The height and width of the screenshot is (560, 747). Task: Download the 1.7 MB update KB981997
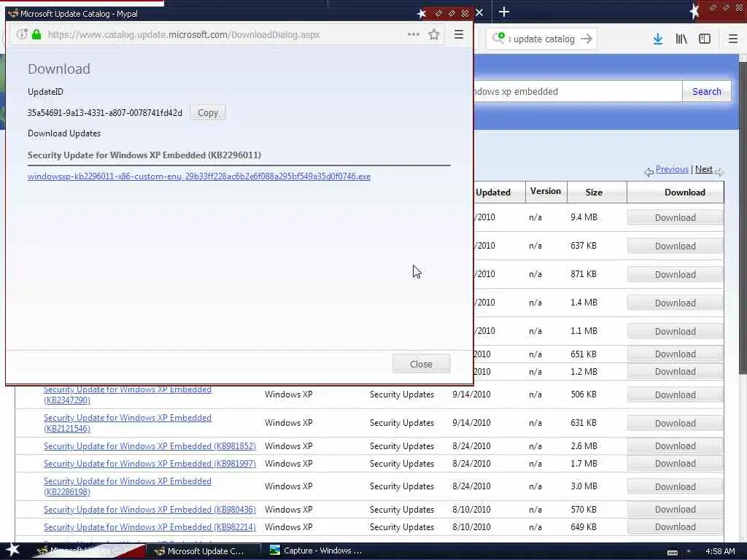tap(675, 463)
